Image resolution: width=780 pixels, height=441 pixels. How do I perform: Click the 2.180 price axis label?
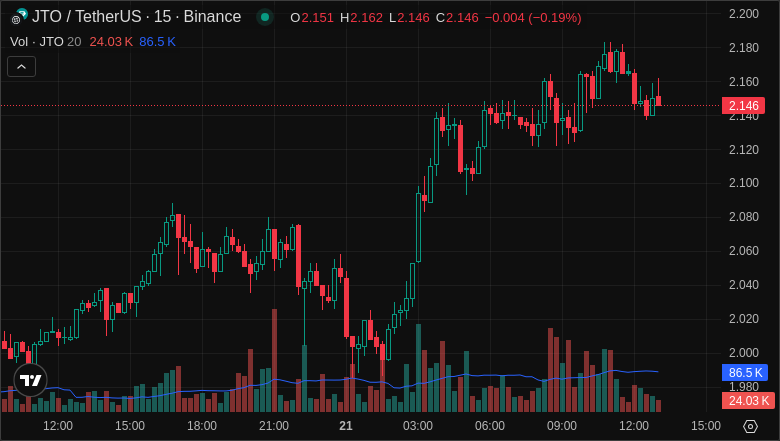tap(744, 48)
